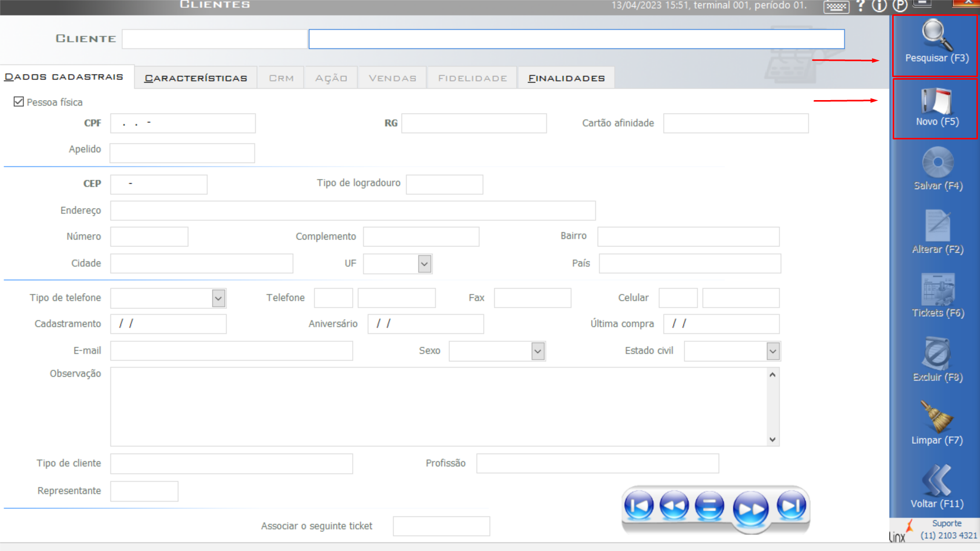Click the Apelido field
Screen dimensions: 980x551
click(x=182, y=153)
